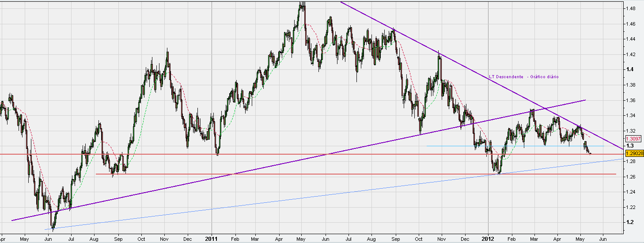The width and height of the screenshot is (644, 243).
Task: Click the 1.22 price axis label
Action: click(x=630, y=207)
